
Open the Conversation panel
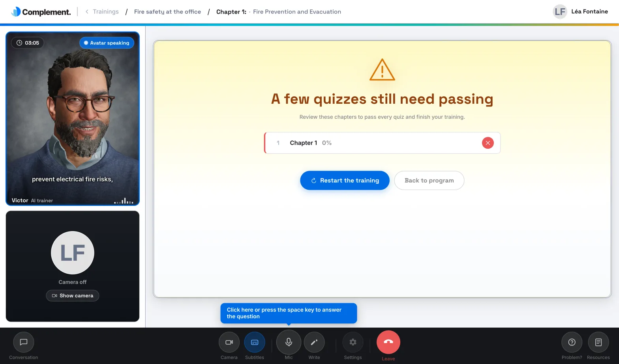click(24, 342)
